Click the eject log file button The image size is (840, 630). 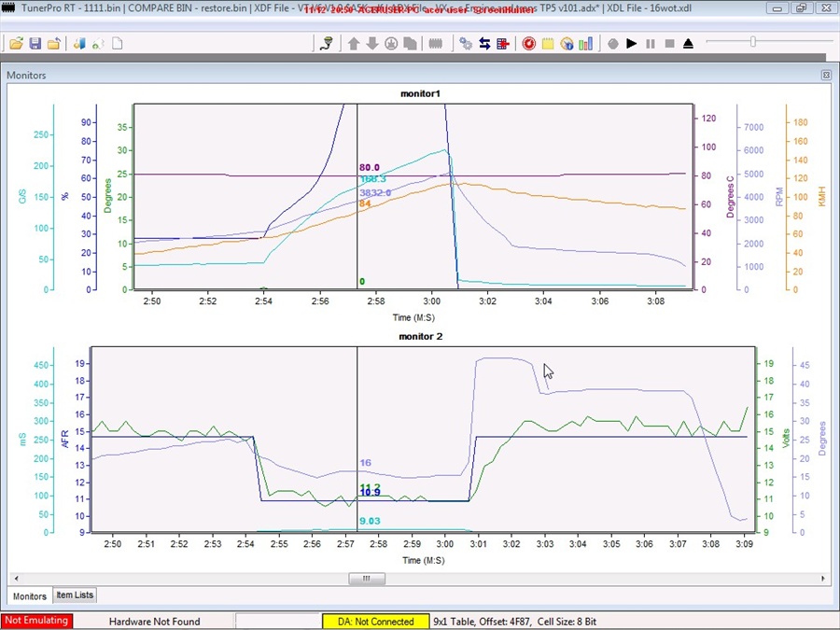coord(689,44)
